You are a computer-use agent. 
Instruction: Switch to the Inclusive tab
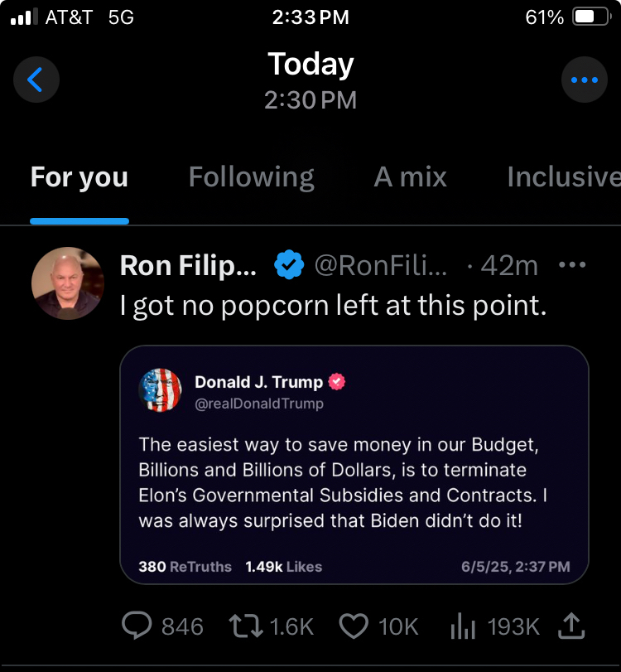pos(563,177)
